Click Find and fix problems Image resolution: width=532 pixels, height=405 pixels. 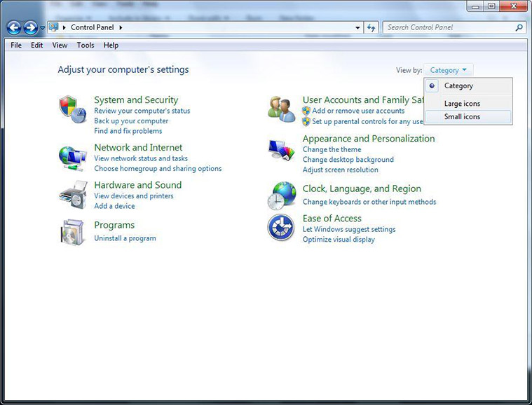point(128,131)
